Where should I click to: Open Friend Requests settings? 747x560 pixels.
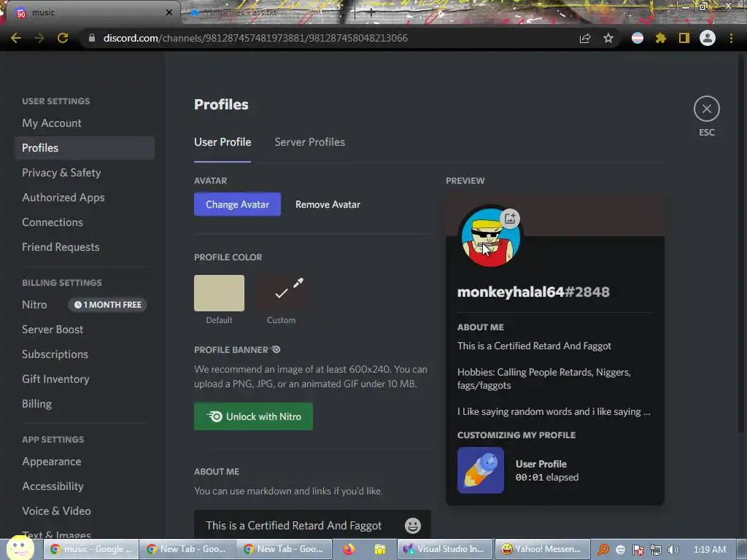click(85, 247)
